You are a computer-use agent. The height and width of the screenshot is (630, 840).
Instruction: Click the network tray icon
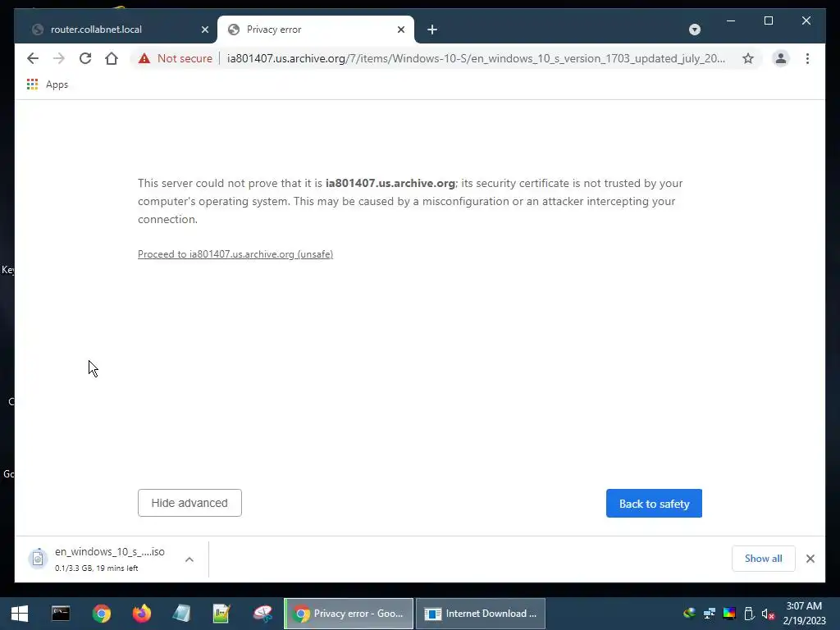[710, 614]
